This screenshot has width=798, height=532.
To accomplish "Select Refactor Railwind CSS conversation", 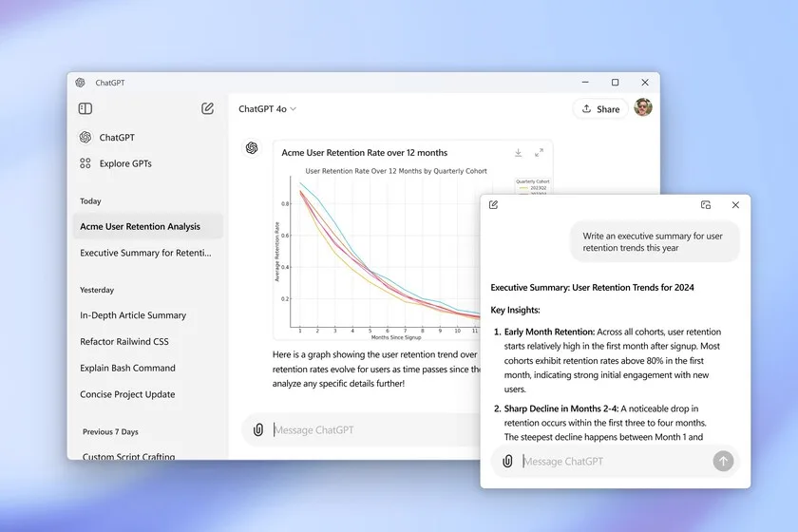I will tap(124, 341).
